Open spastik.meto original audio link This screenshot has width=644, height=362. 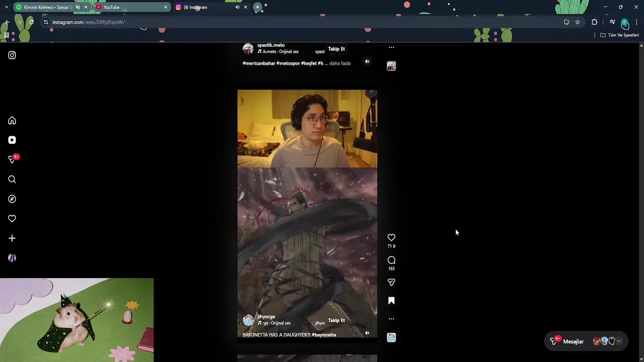tap(278, 52)
